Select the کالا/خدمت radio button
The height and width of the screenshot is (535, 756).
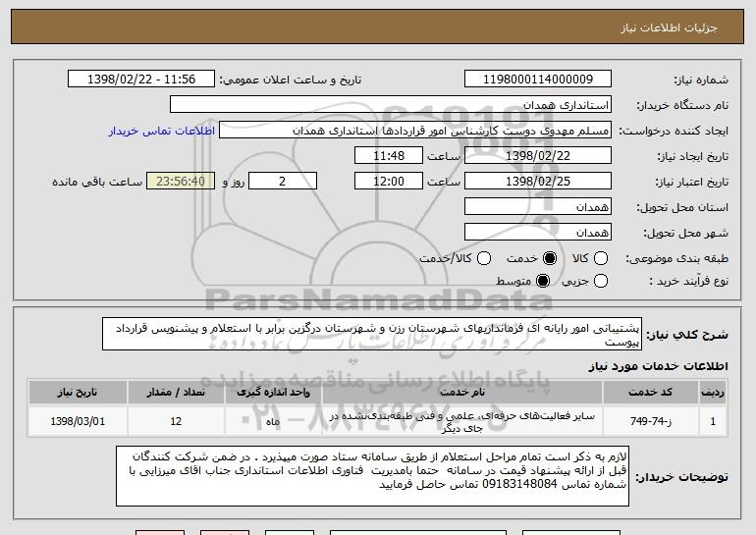484,258
